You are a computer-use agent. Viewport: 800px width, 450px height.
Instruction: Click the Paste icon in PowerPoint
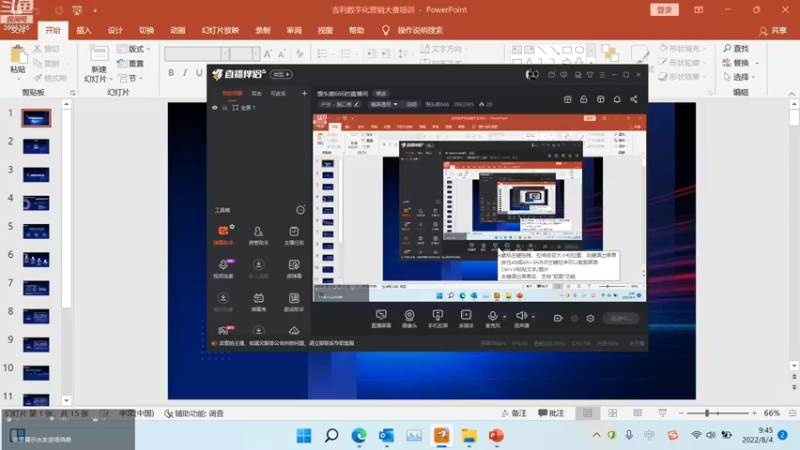18,55
